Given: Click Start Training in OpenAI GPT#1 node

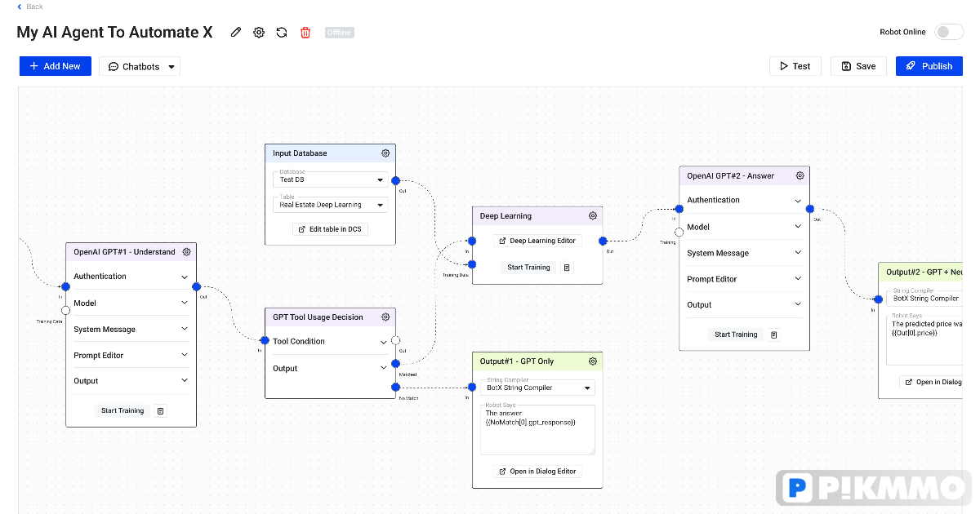Looking at the screenshot, I should [x=122, y=411].
